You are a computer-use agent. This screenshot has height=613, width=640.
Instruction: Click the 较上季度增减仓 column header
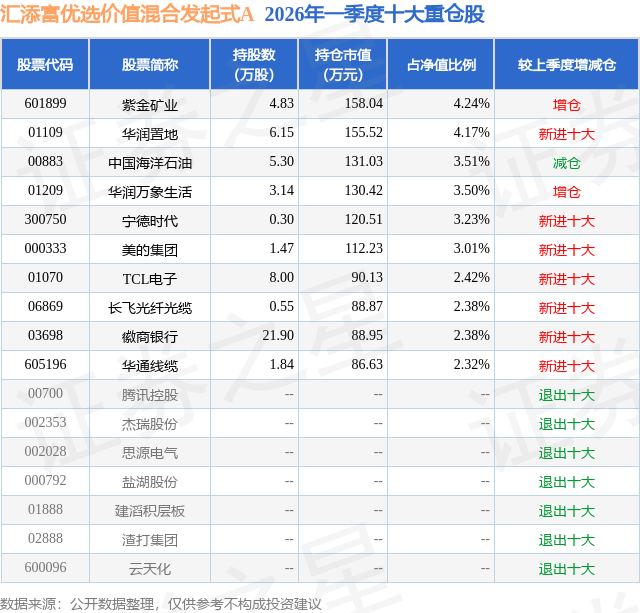click(567, 64)
